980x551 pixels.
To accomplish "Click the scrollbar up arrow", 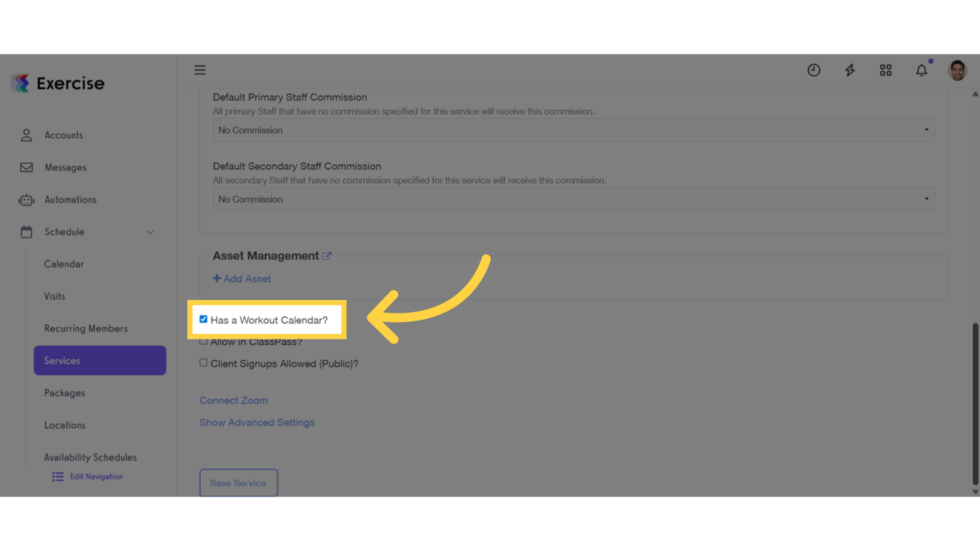I will (975, 94).
